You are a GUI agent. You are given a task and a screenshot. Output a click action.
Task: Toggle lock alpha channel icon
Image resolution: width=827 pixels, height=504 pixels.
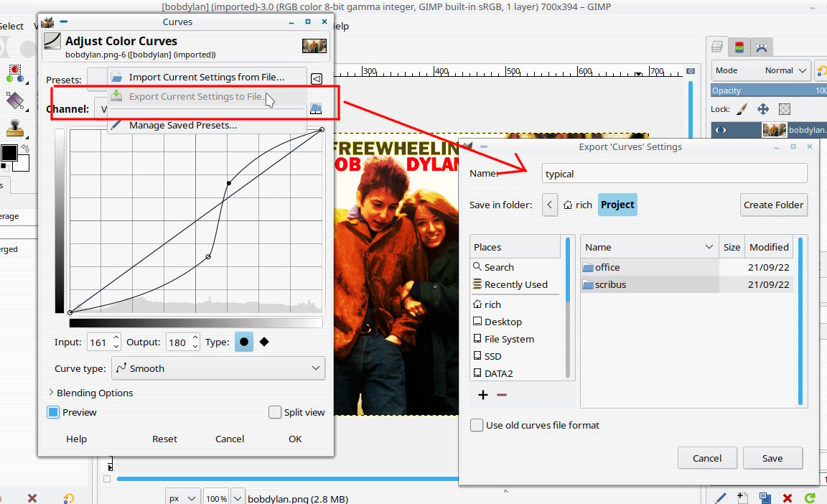click(785, 109)
